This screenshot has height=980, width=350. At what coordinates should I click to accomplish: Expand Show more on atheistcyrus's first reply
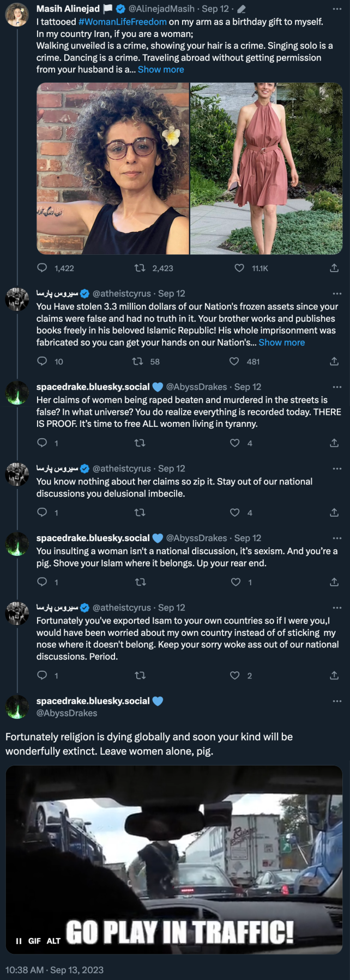pyautogui.click(x=282, y=342)
